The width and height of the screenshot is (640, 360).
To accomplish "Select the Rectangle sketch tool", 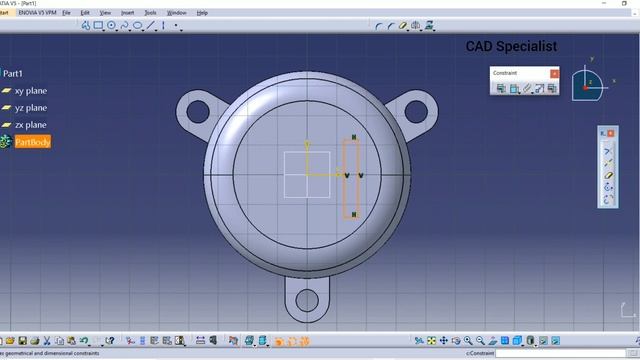I will click(98, 26).
